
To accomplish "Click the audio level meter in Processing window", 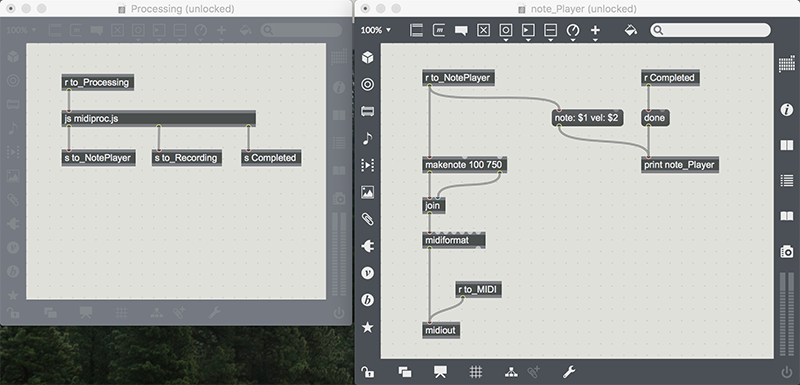I will click(339, 255).
